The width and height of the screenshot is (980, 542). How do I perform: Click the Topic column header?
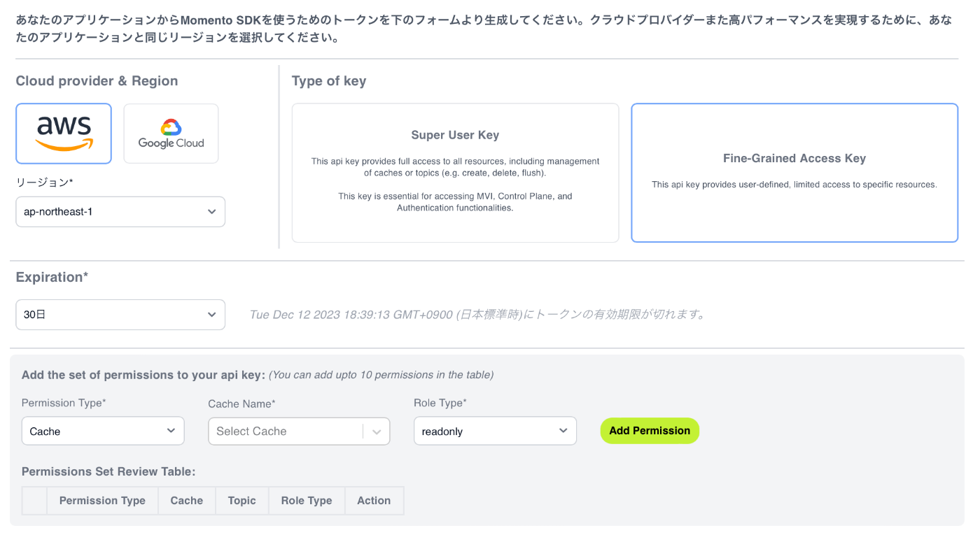(x=242, y=501)
